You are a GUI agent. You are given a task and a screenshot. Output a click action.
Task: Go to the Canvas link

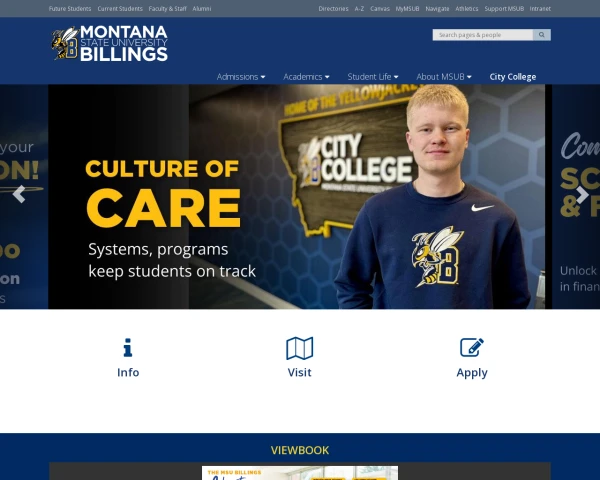pyautogui.click(x=380, y=8)
